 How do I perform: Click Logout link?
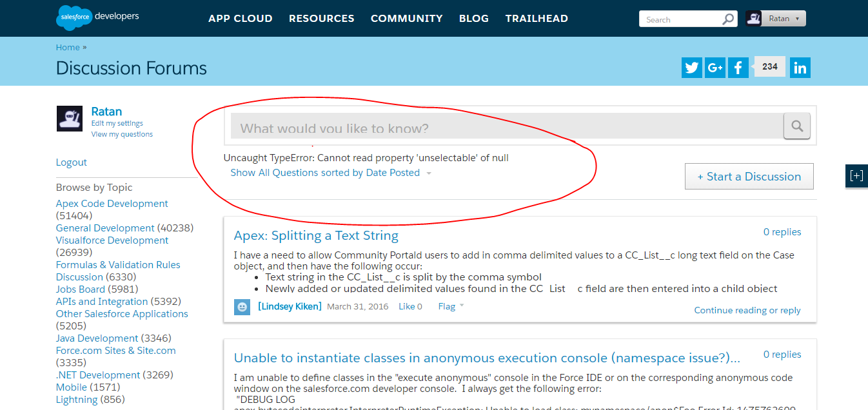coord(72,162)
